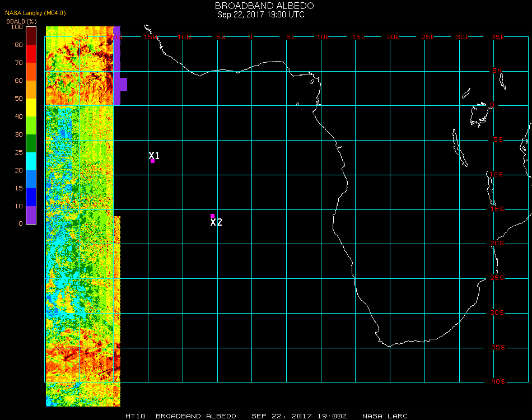Select the purple 0-10% color bar segment
The width and height of the screenshot is (532, 420).
[x=31, y=215]
